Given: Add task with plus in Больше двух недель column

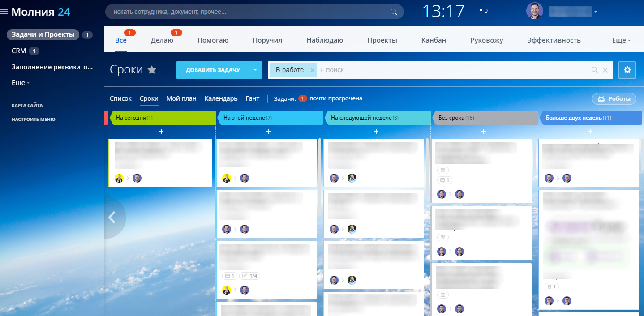Looking at the screenshot, I should coord(590,132).
